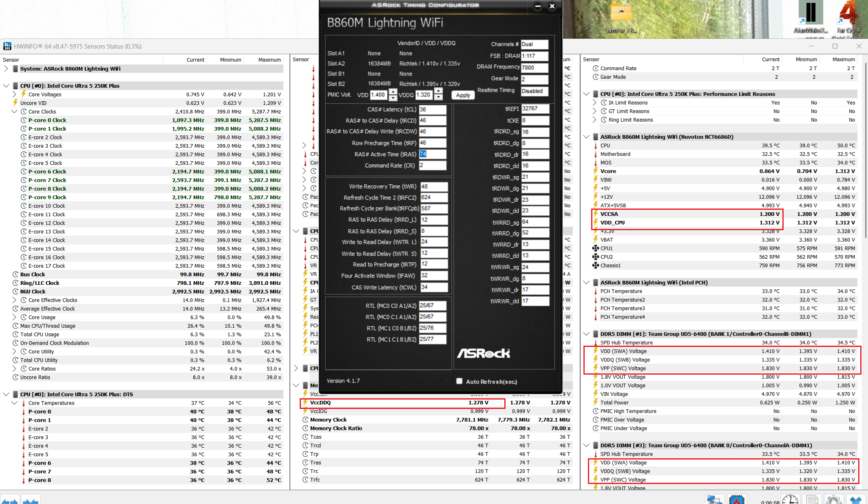Click the tREFI value field
The width and height of the screenshot is (868, 504).
(535, 109)
